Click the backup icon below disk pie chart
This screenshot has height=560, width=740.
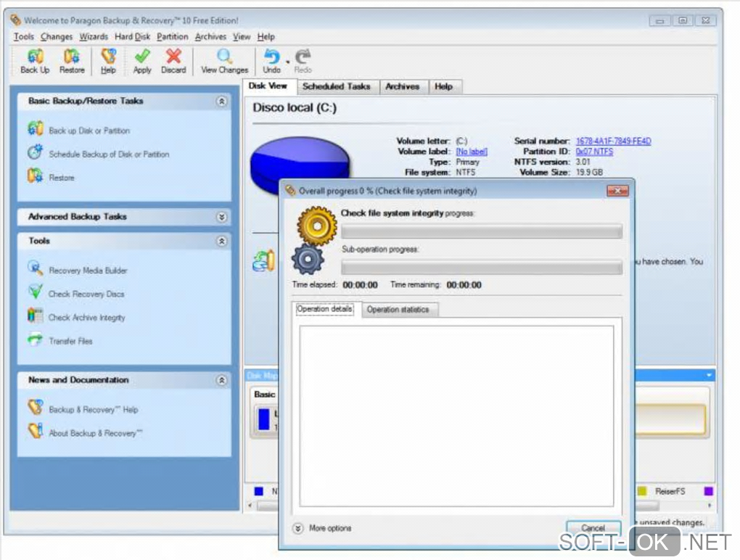coord(264,260)
